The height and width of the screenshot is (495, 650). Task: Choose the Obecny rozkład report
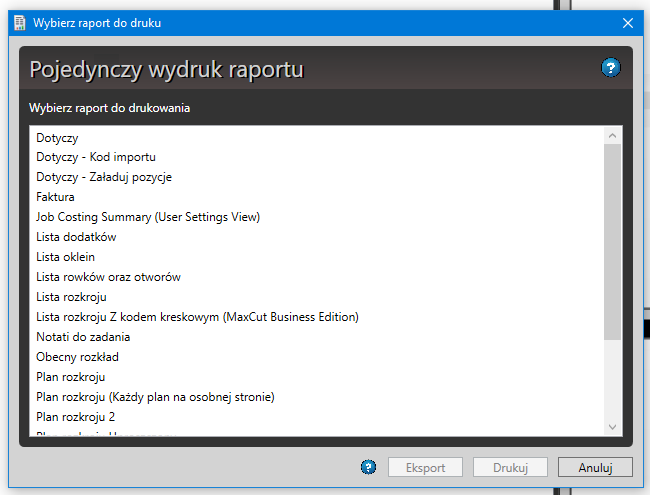click(x=77, y=357)
